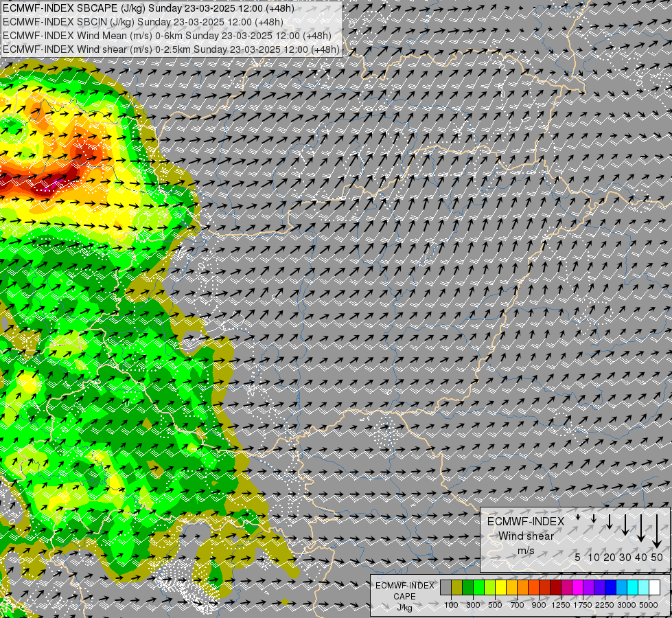Click the '700' CAPE scale label
The height and width of the screenshot is (618, 672).
pyautogui.click(x=518, y=605)
